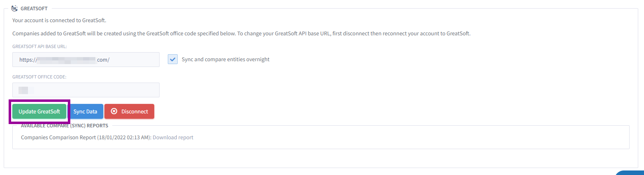The height and width of the screenshot is (175, 644).
Task: Disconnect the account from GreatSoft
Action: [x=129, y=111]
